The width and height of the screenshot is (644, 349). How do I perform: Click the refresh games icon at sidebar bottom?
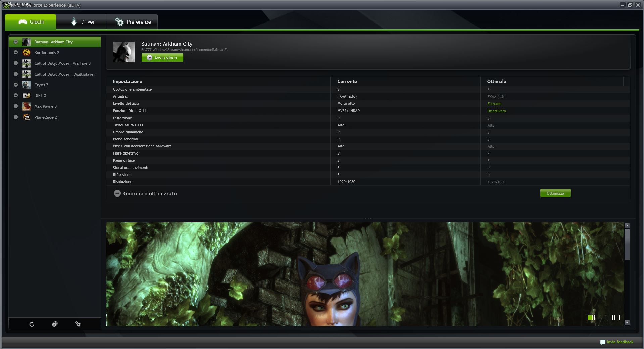point(32,324)
